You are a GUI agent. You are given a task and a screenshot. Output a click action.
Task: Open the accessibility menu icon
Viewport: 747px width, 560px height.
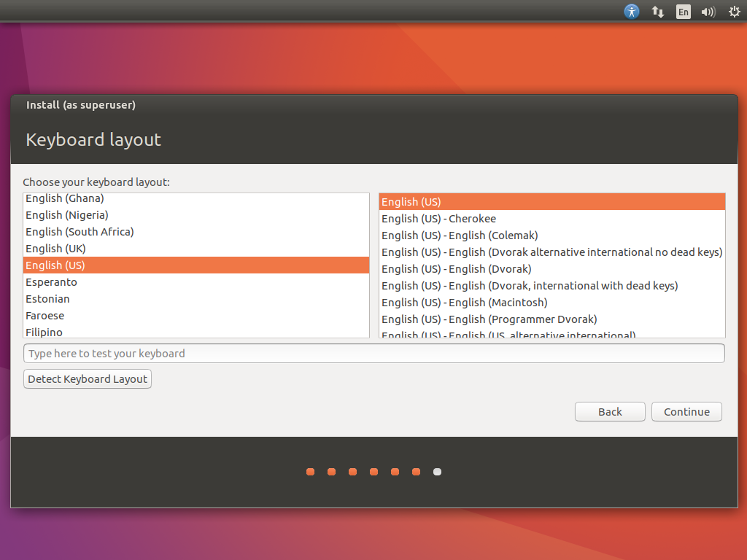631,12
